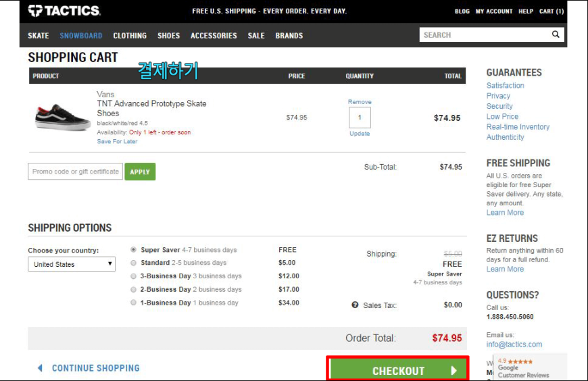Choose 2-Business Day shipping option
588x381 pixels.
click(134, 290)
